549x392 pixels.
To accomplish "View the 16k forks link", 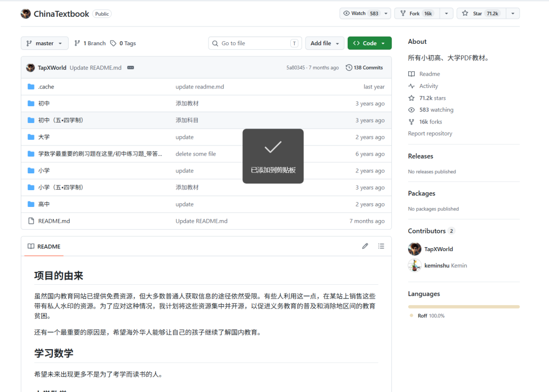I will 431,122.
